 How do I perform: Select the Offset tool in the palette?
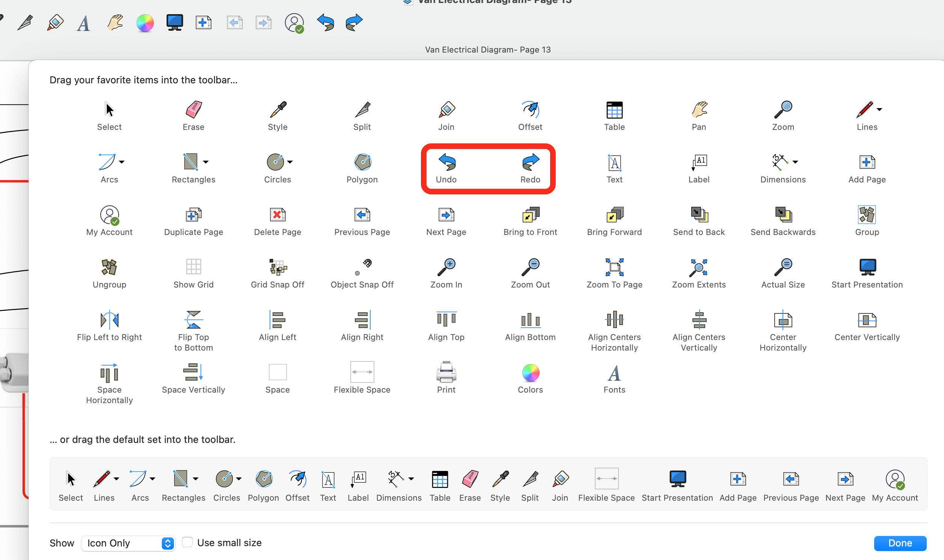coord(530,116)
